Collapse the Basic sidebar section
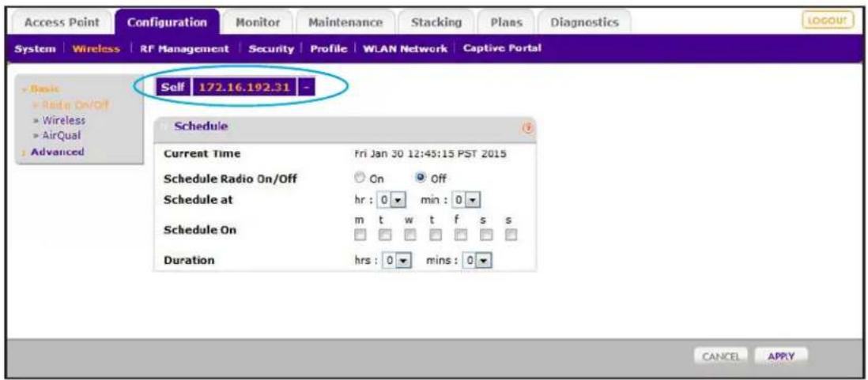Screen dimensions: 868x380 click(43, 88)
